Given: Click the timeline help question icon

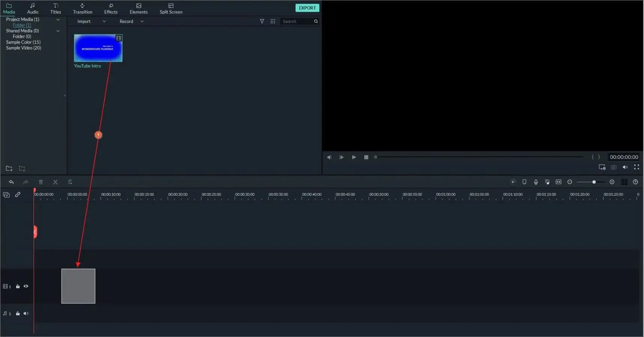Looking at the screenshot, I should 635,182.
